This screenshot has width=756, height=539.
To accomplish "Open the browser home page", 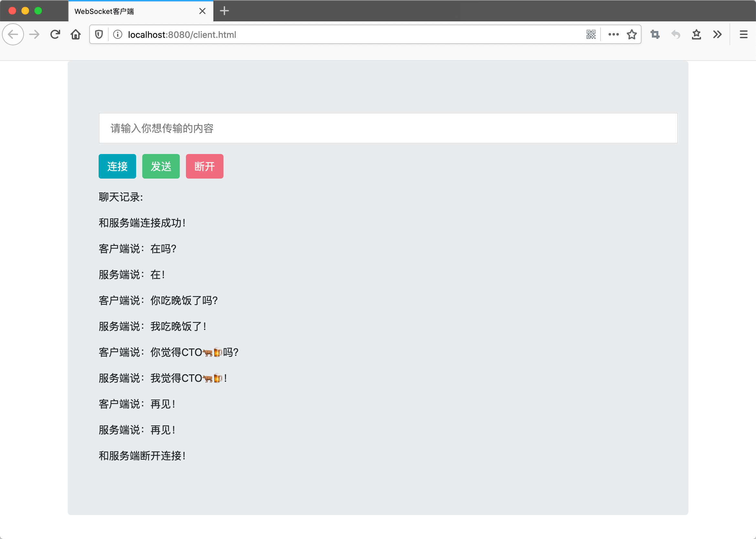I will click(x=76, y=35).
